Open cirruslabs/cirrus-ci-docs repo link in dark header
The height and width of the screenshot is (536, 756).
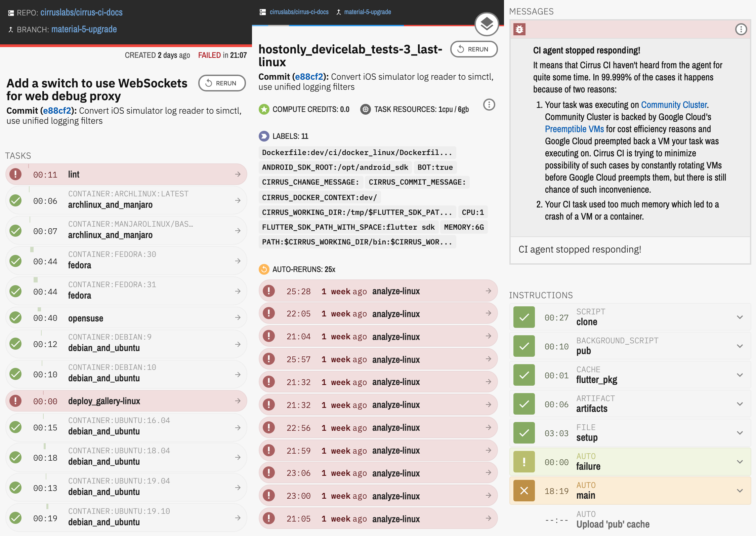(x=81, y=12)
